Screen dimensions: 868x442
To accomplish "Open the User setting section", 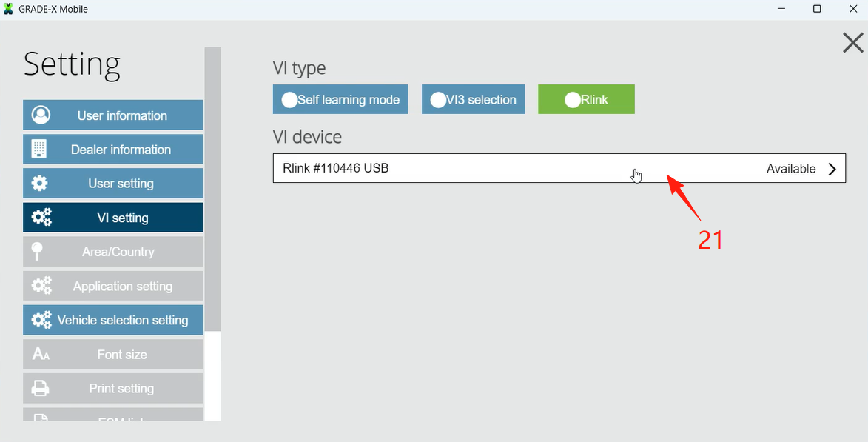I will coord(121,184).
